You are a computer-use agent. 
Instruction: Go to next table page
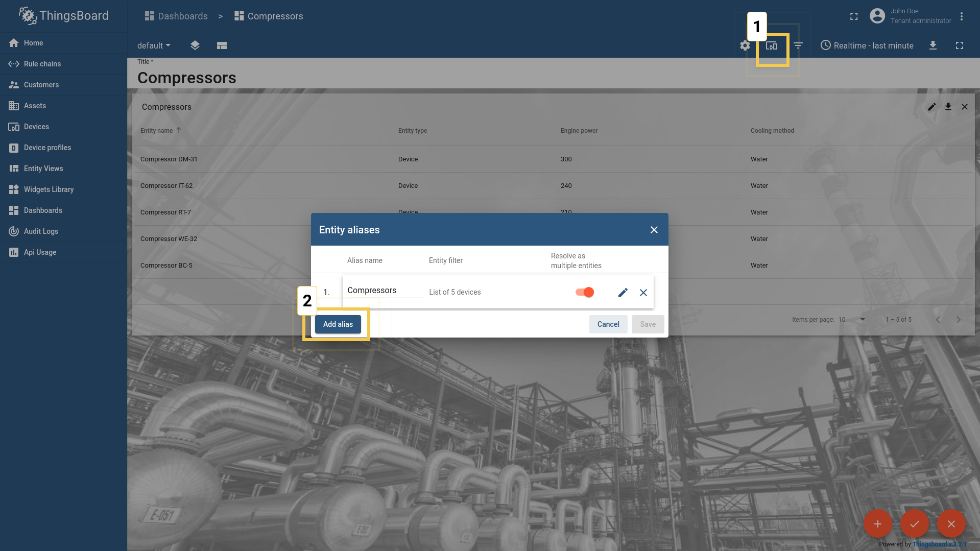[x=959, y=320]
